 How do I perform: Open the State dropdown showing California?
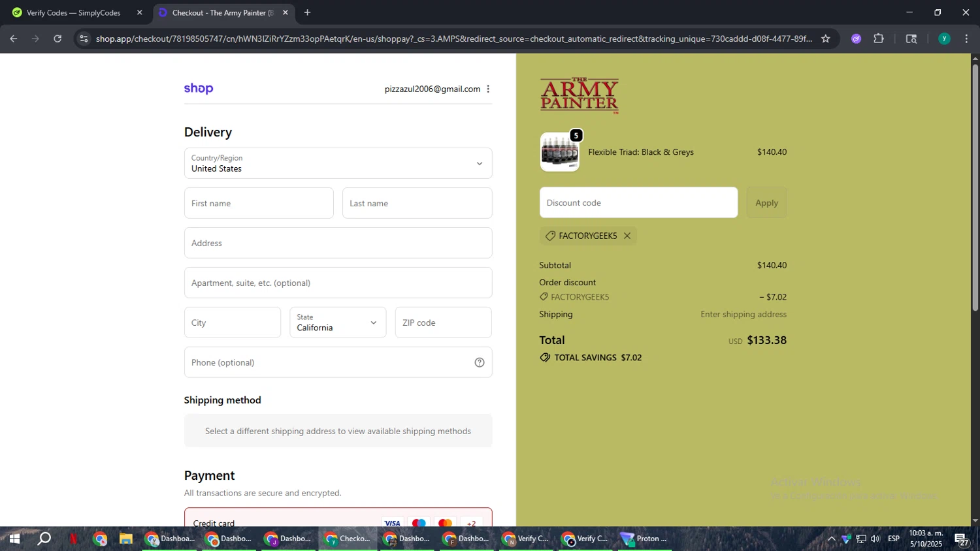coord(338,323)
